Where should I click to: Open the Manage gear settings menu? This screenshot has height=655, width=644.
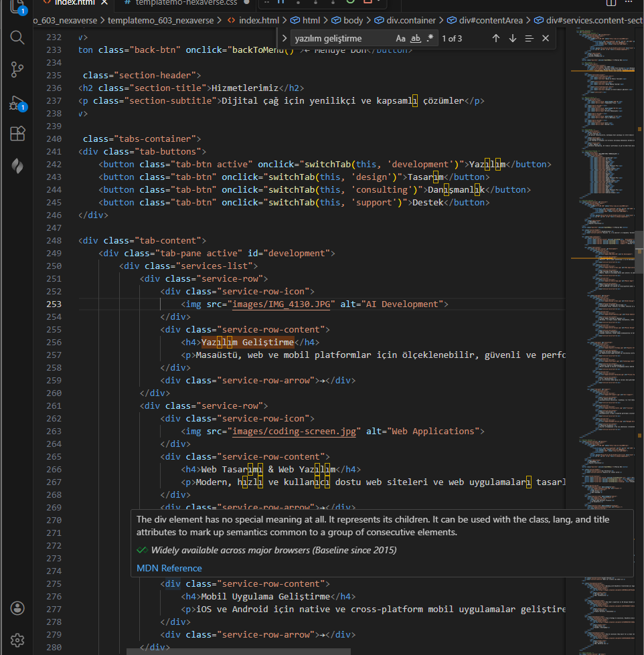17,640
